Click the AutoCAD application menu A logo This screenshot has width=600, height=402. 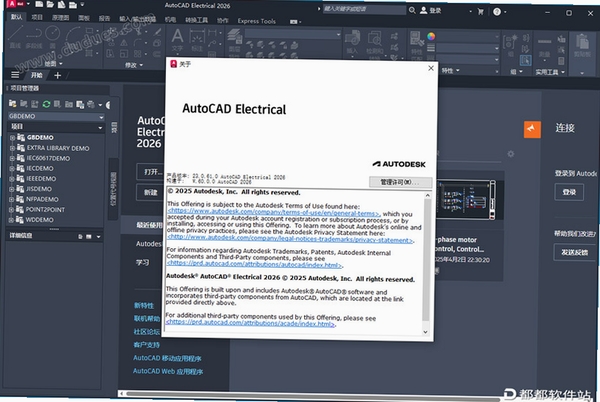12,4
